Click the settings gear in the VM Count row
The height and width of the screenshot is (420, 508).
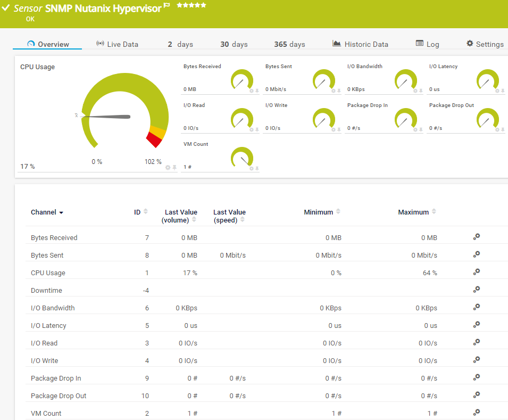(477, 413)
